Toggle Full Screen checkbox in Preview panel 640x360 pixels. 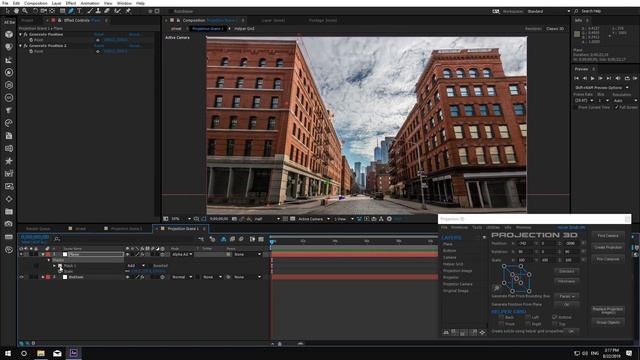point(616,107)
